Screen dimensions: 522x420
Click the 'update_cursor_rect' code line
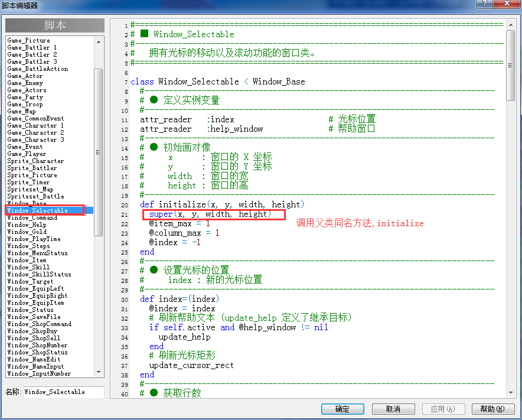[191, 366]
